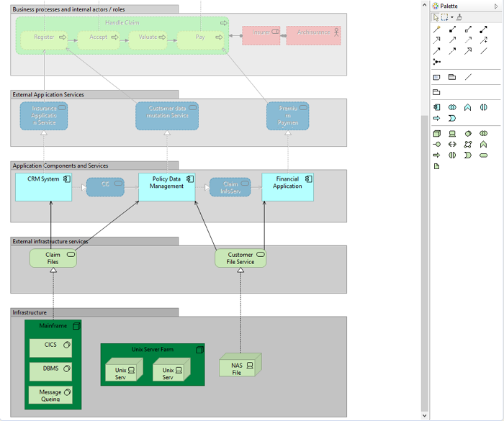This screenshot has width=504, height=421.
Task: Select the green Technology Interaction element
Action: pos(452,155)
